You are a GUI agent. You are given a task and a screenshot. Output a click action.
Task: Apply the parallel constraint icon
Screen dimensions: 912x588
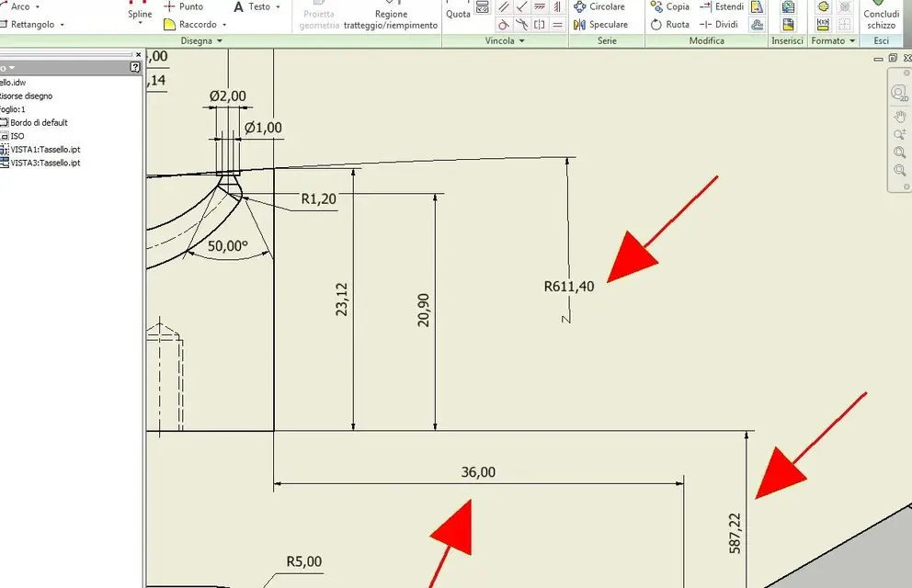tap(504, 7)
